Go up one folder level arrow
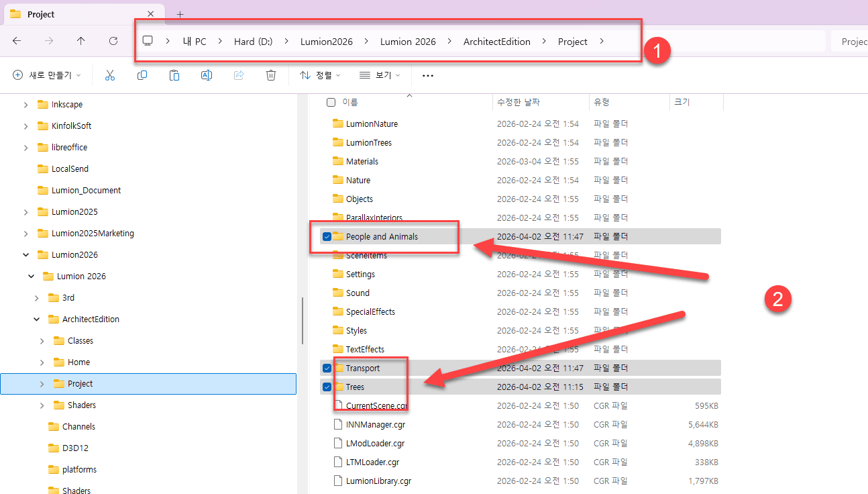Viewport: 868px width, 494px height. [x=81, y=41]
